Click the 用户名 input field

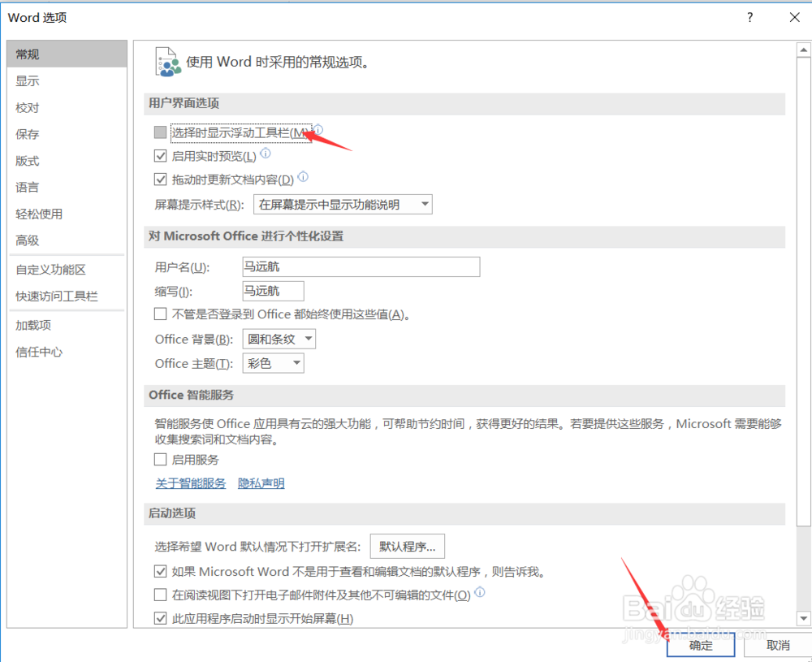point(361,266)
